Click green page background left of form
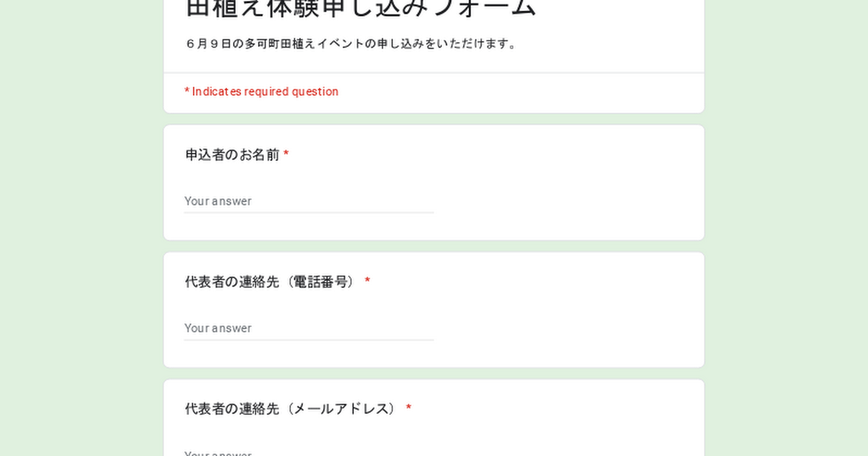The image size is (868, 456). 80,232
